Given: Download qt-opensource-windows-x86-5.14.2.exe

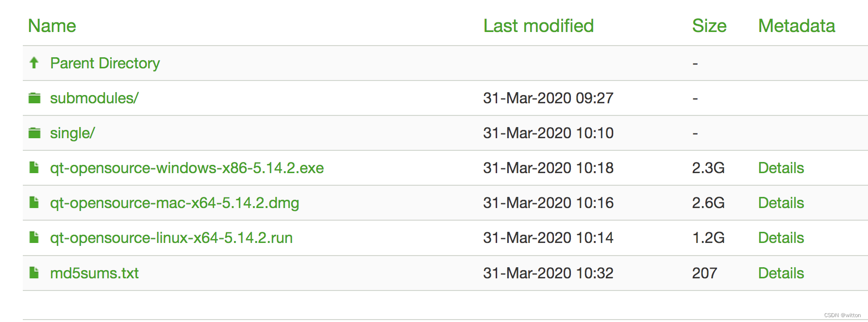Looking at the screenshot, I should coord(187,168).
